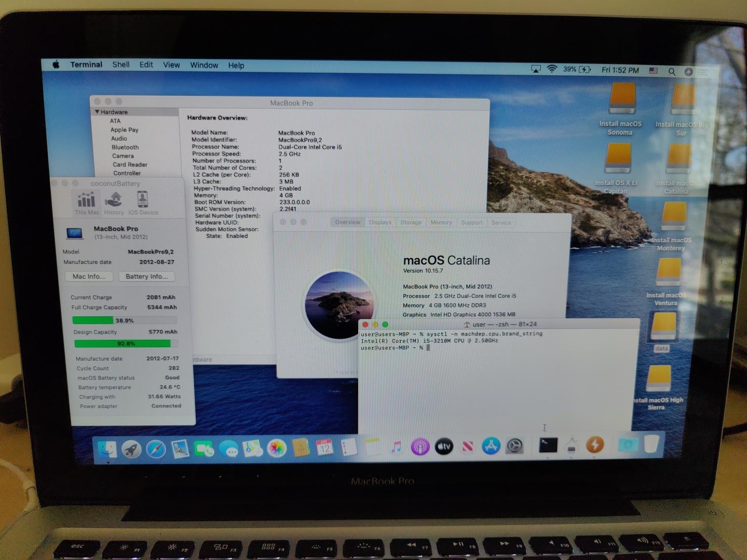Select the Install macOS Ventura drive icon
This screenshot has height=560, width=747.
point(668,273)
